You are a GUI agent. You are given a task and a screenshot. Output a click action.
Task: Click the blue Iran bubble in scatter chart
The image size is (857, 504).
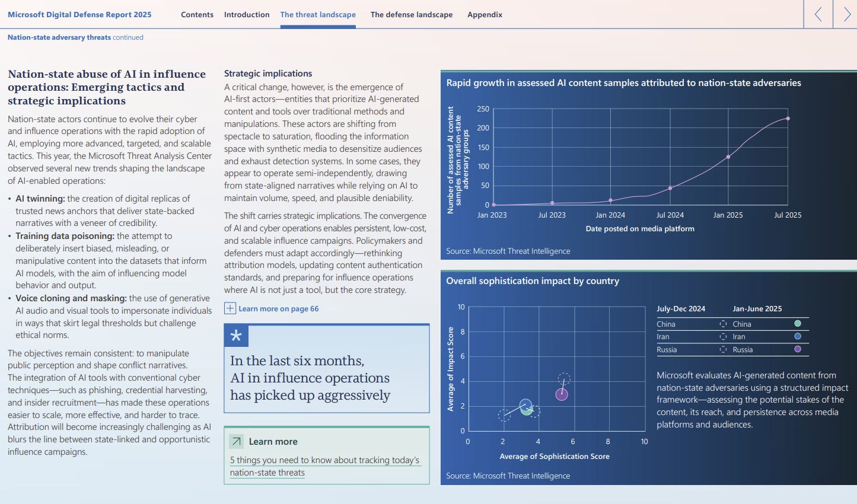(x=525, y=405)
